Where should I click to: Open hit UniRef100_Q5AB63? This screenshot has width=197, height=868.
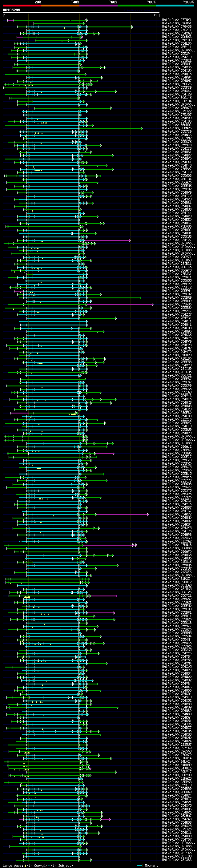(177, 37)
